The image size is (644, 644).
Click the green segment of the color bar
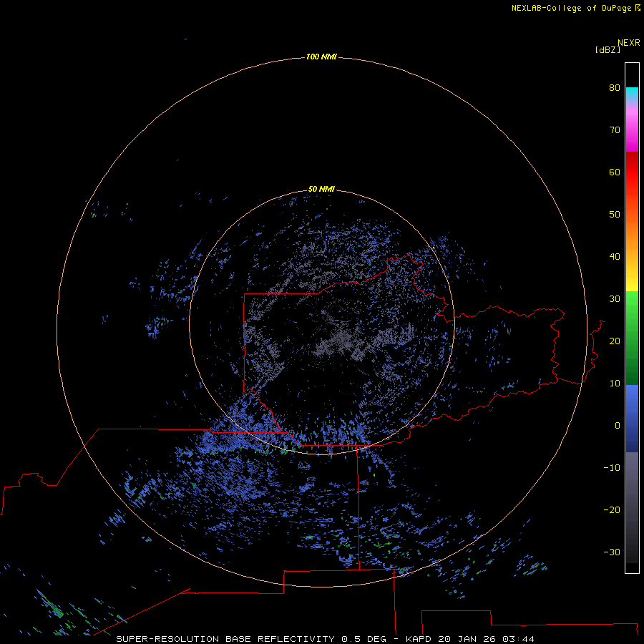pyautogui.click(x=632, y=338)
